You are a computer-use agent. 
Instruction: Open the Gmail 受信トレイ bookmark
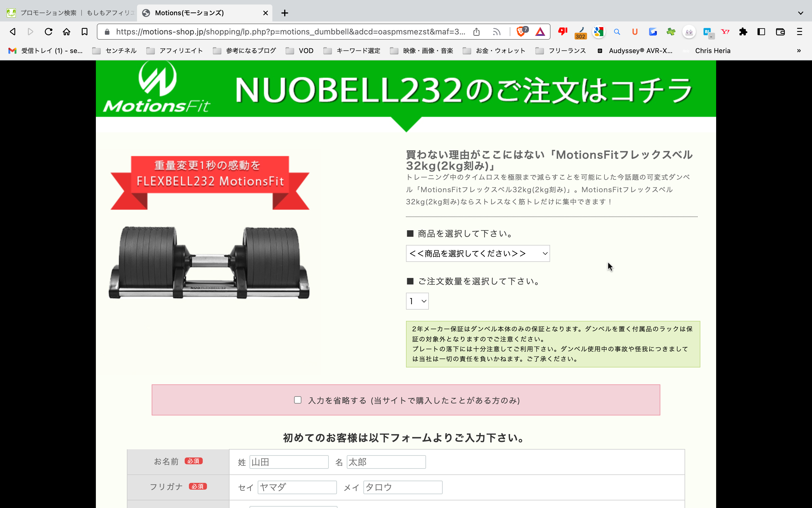click(x=45, y=51)
